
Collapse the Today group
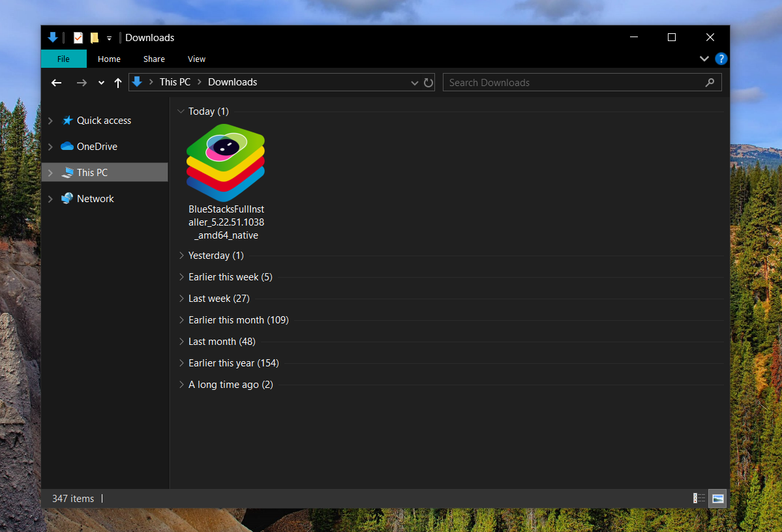[181, 111]
